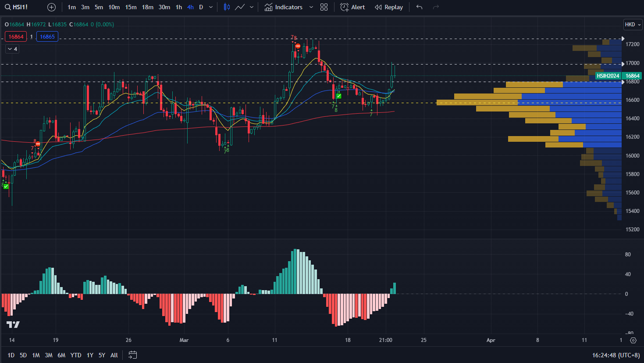Click the green checkmark signal near 18
The image size is (644, 363).
(339, 96)
